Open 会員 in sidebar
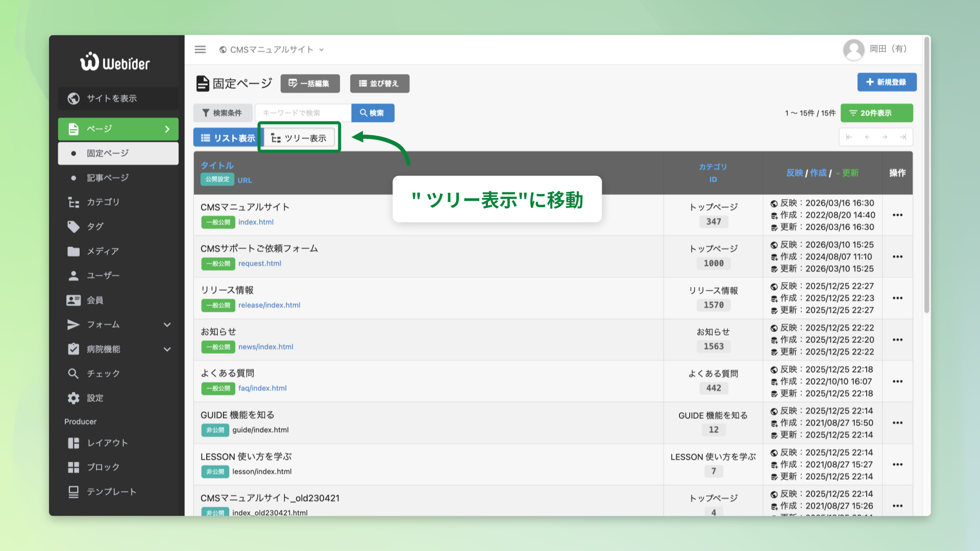The image size is (980, 551). click(x=118, y=300)
